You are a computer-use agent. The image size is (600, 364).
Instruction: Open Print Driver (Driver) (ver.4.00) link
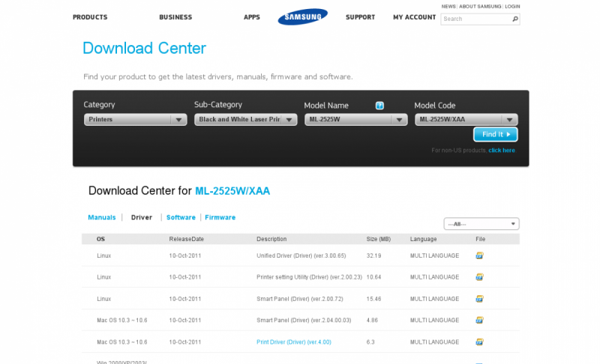click(x=294, y=342)
